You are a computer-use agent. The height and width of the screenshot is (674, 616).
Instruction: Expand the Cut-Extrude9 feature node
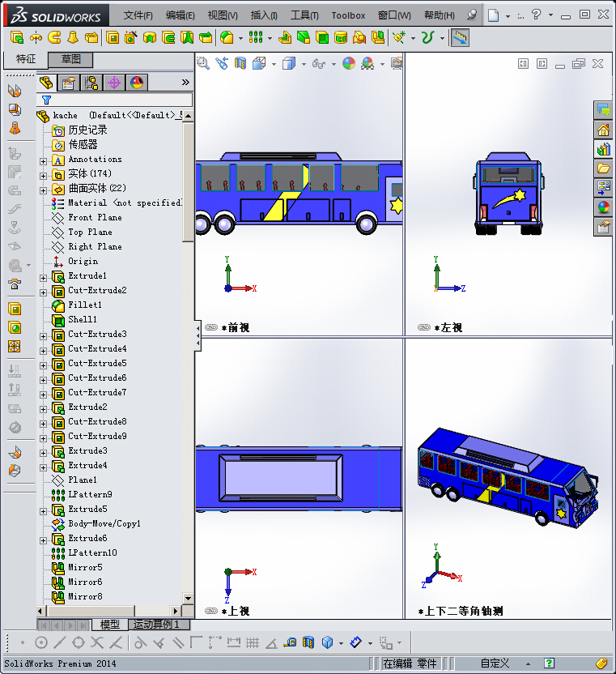pos(43,438)
